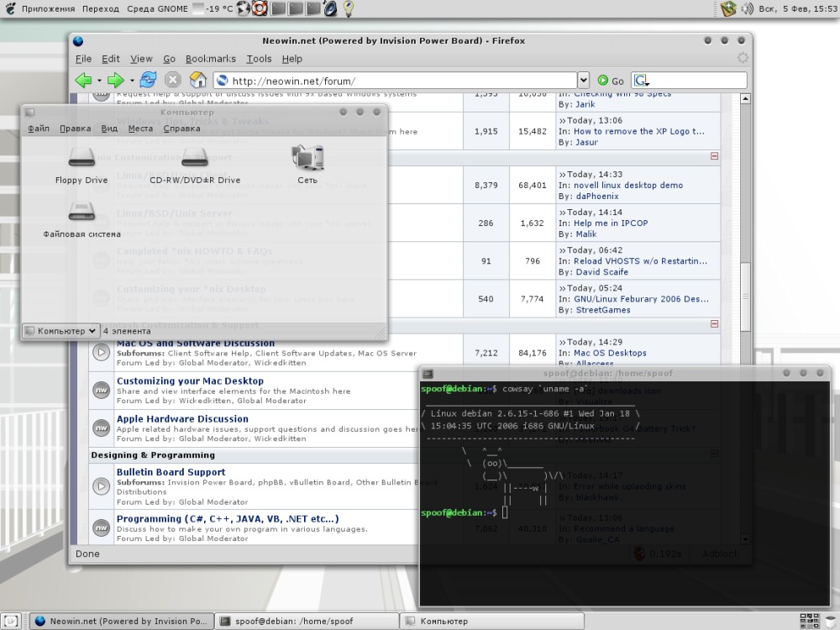840x630 pixels.
Task: Open the Среда GNOME menu in top panel
Action: tap(158, 8)
